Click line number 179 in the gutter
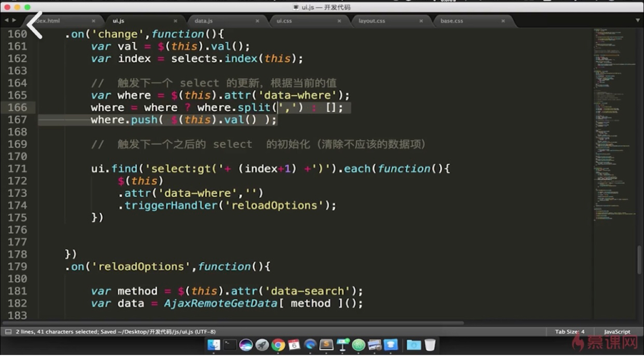644x358 pixels. 17,266
